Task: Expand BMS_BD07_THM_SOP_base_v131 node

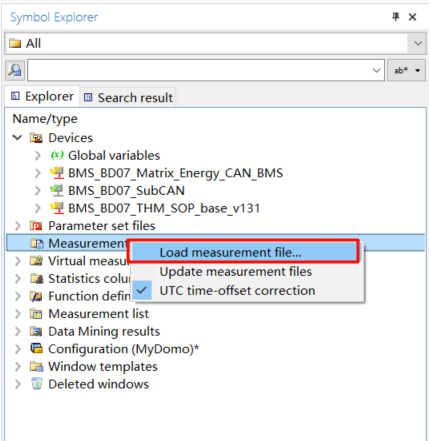Action: tap(38, 208)
